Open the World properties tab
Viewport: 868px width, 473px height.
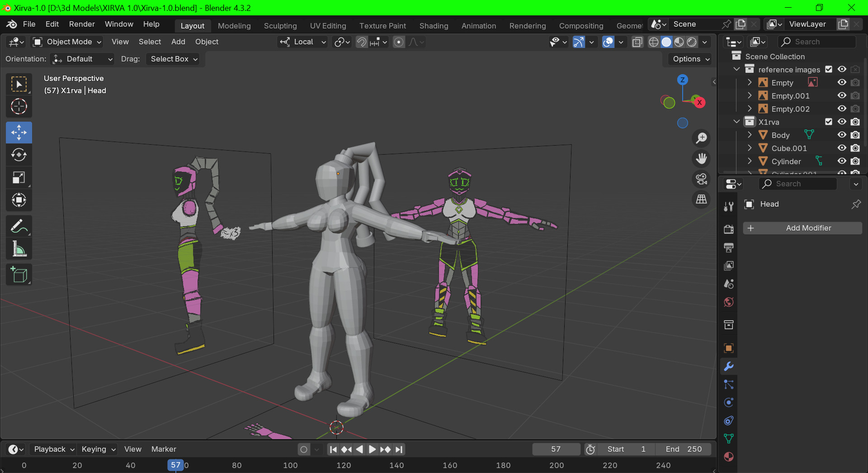(x=728, y=302)
